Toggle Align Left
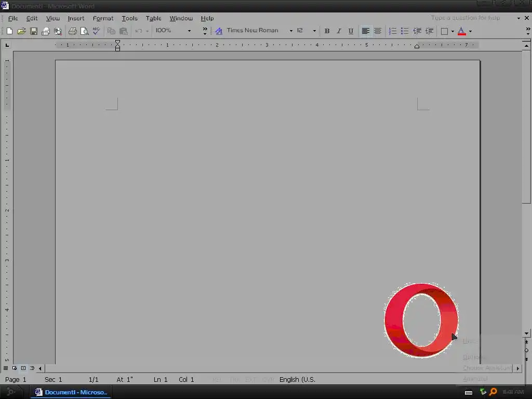Image resolution: width=532 pixels, height=399 pixels. [365, 31]
